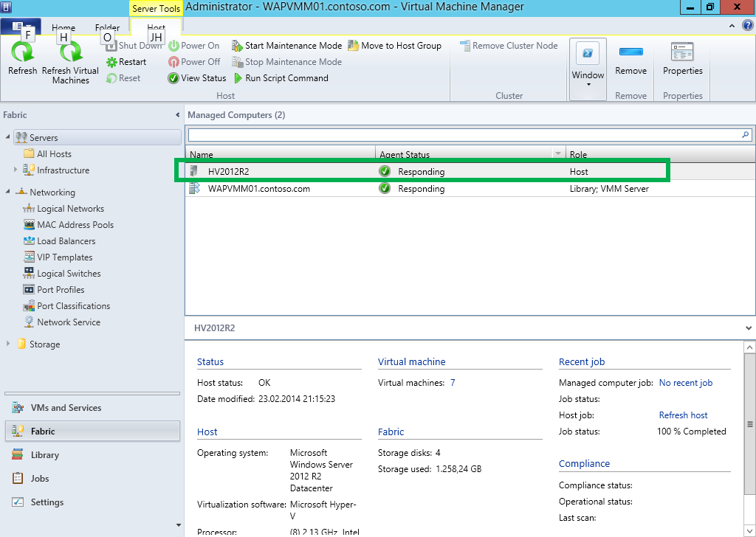Image resolution: width=756 pixels, height=537 pixels.
Task: Open Logical Networks node
Action: (63, 209)
